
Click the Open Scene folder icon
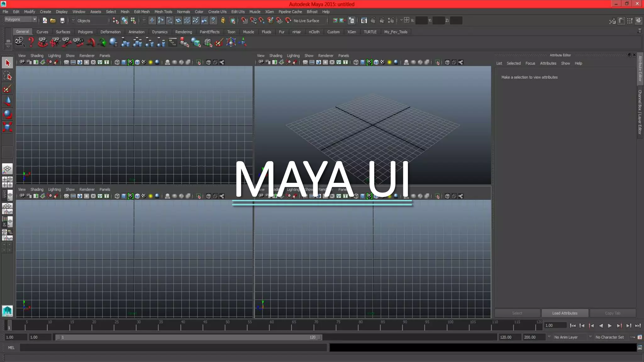[53, 21]
